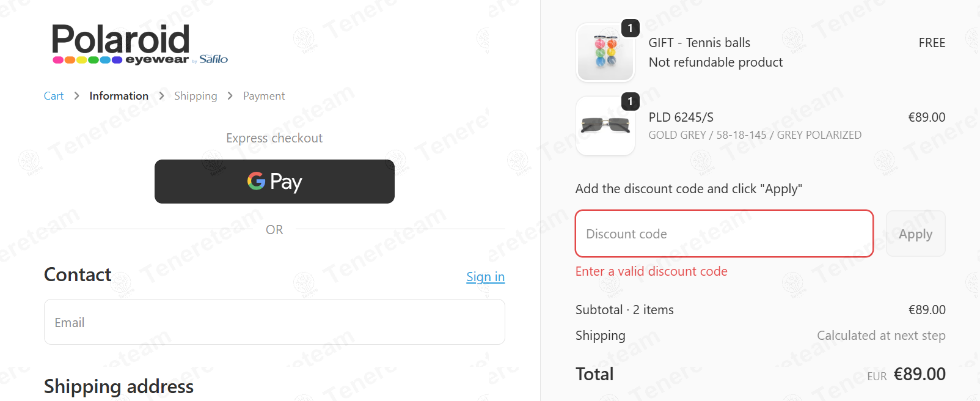Viewport: 980px width, 401px height.
Task: Open the Tennis balls gift thumbnail
Action: pos(605,53)
